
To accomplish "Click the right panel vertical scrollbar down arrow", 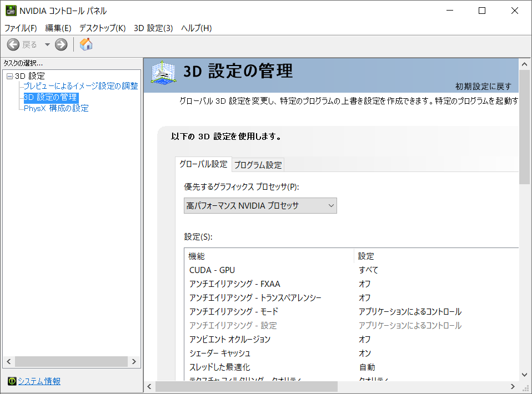I will coord(525,375).
